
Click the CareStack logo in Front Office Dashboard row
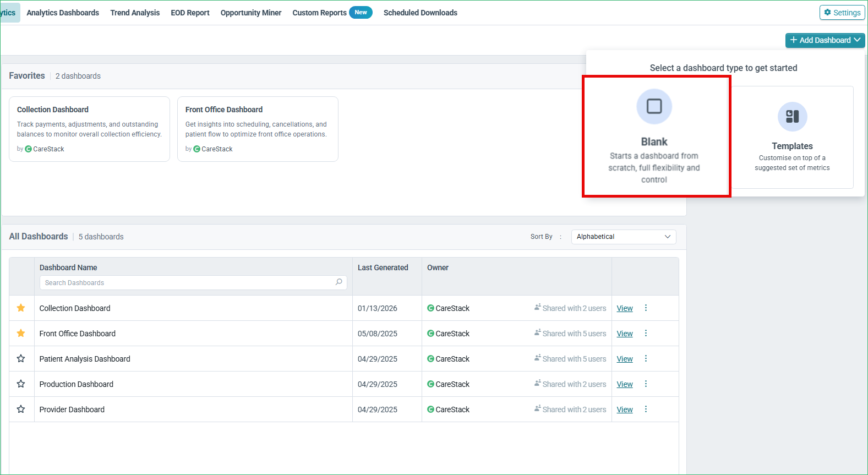(x=431, y=334)
